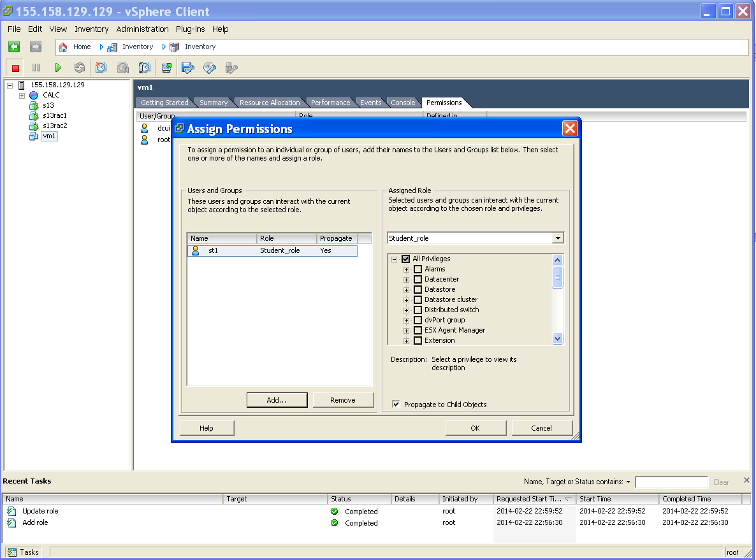The width and height of the screenshot is (756, 560).
Task: Expand the Datacenter privilege node
Action: click(407, 280)
